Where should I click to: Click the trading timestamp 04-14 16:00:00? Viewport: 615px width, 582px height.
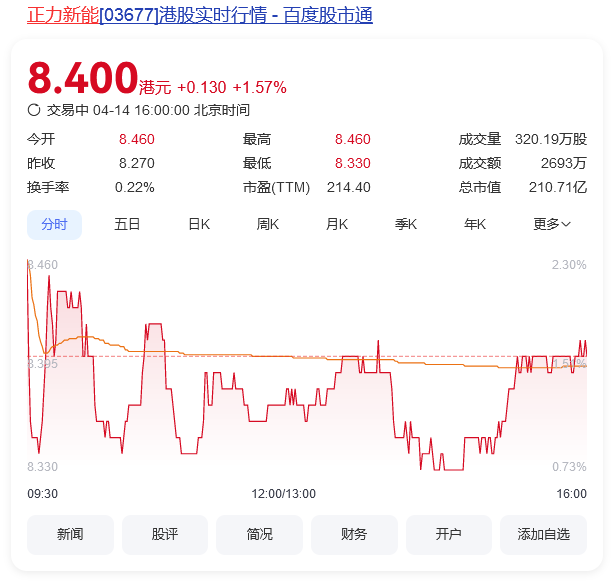[141, 110]
